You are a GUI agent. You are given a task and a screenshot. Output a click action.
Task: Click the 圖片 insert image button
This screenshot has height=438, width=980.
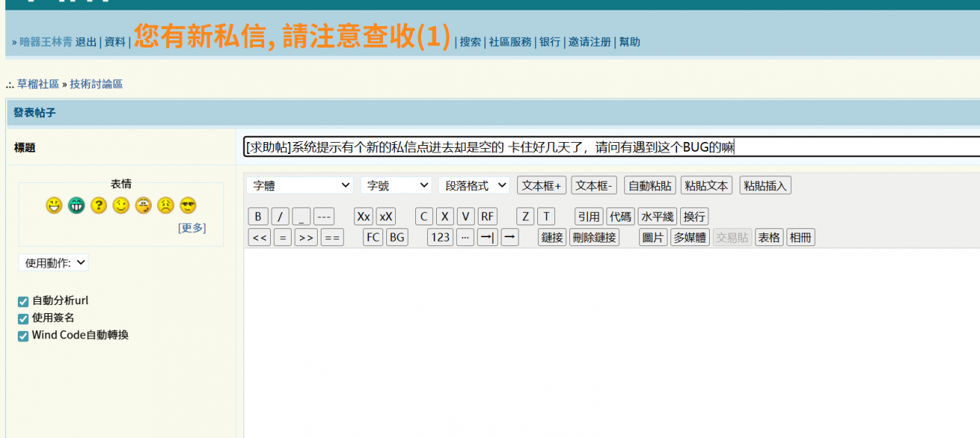[x=653, y=237]
